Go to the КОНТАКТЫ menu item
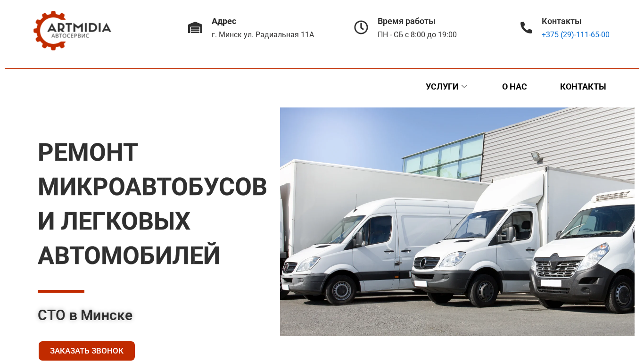Viewport: 644px width, 362px height. (583, 87)
